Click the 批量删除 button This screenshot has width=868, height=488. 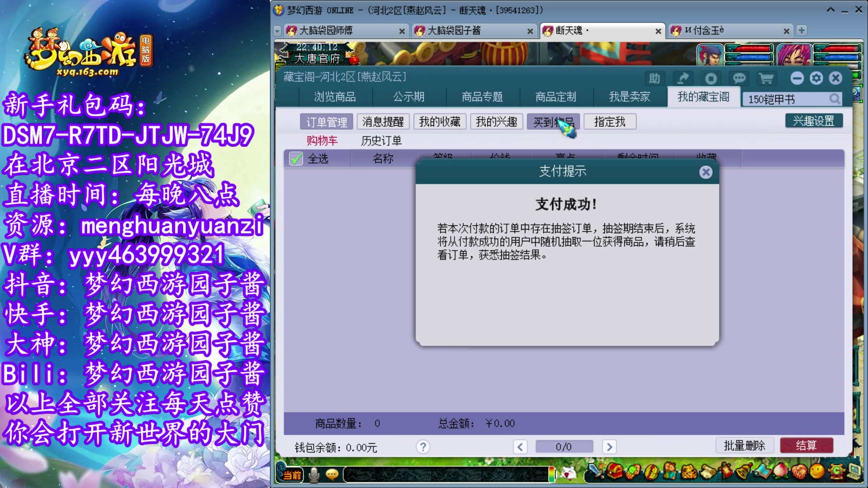745,446
